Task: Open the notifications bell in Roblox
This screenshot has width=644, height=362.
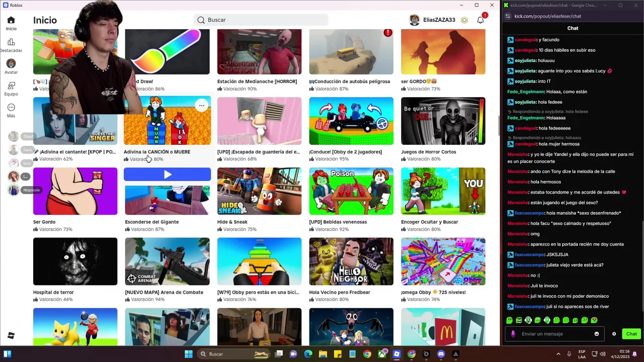Action: (x=480, y=20)
